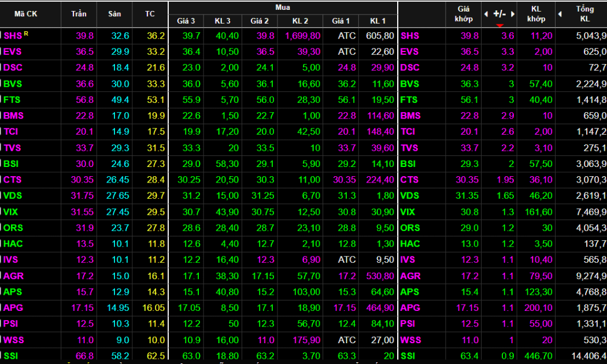Select BMS KL 1 value 114,60
Image resolution: width=607 pixels, height=364 pixels.
point(380,116)
